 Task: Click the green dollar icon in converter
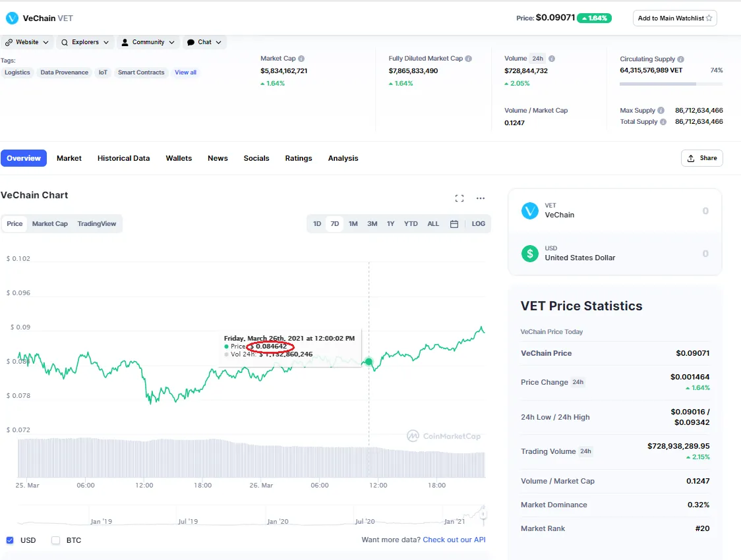(530, 254)
